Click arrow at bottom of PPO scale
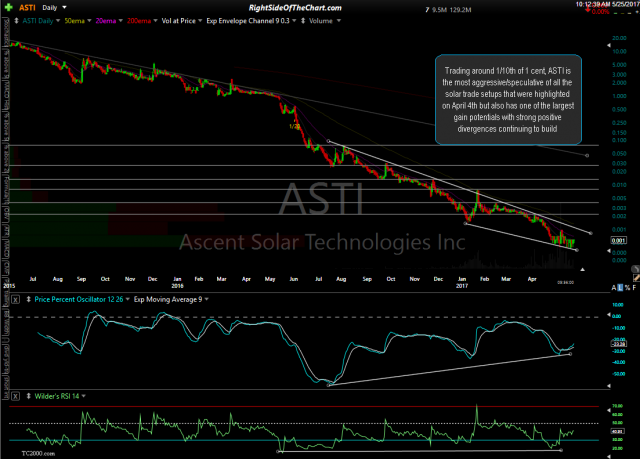Viewport: 640px width, 459px height. click(x=609, y=386)
